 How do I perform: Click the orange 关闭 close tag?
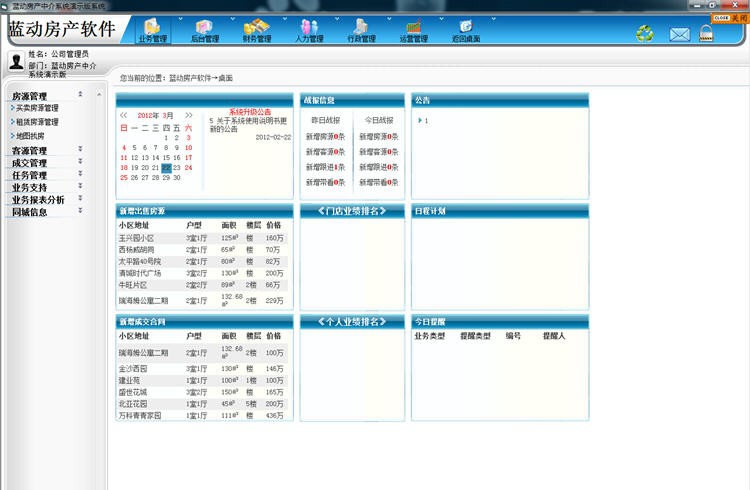tap(729, 18)
